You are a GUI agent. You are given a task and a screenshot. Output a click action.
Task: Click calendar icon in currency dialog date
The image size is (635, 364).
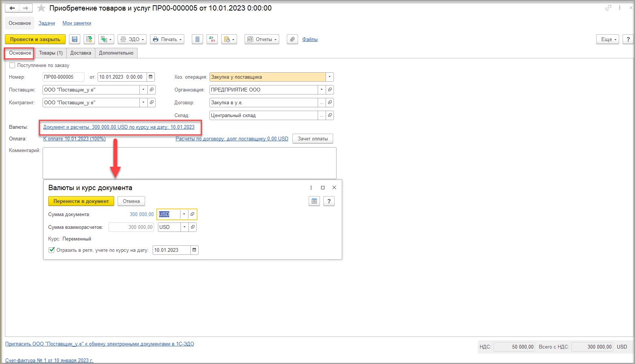[194, 250]
